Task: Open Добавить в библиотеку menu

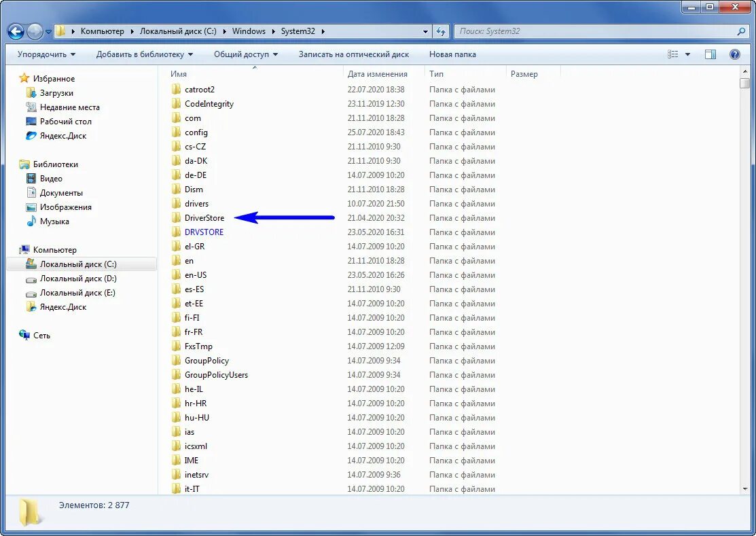Action: point(144,54)
